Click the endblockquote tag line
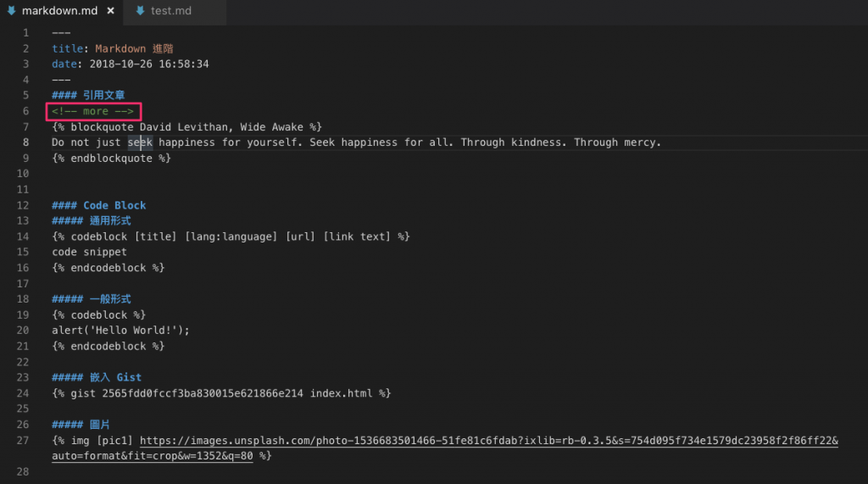 click(111, 159)
